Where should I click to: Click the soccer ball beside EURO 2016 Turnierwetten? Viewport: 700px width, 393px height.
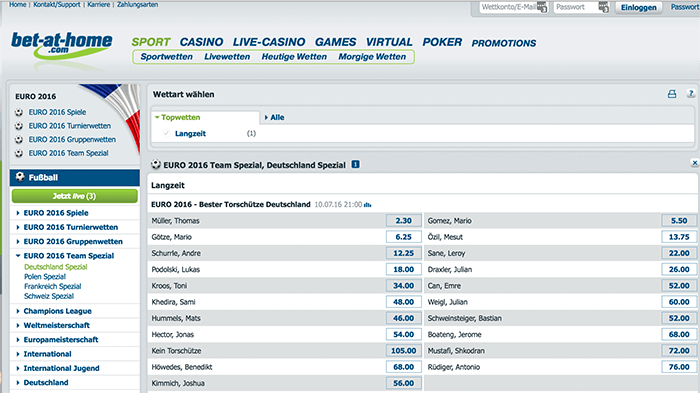pyautogui.click(x=19, y=126)
